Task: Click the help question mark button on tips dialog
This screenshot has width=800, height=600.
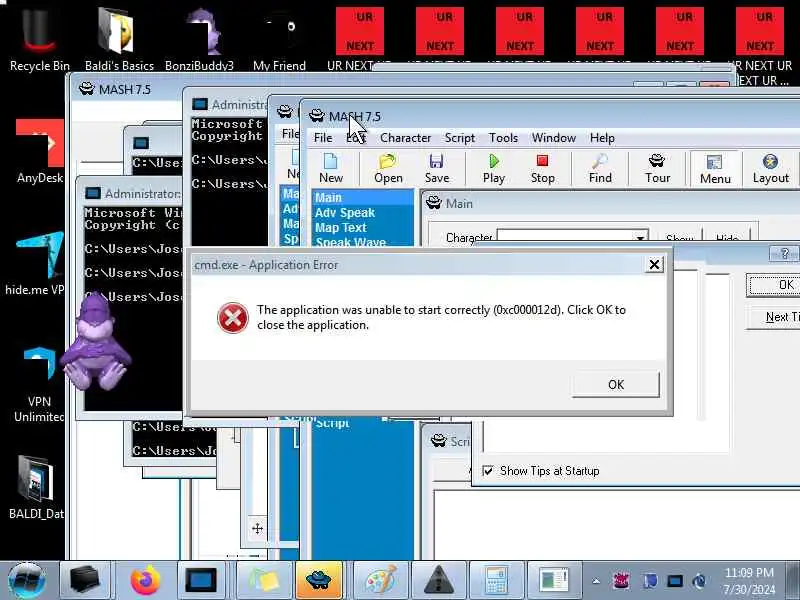Action: tap(784, 253)
